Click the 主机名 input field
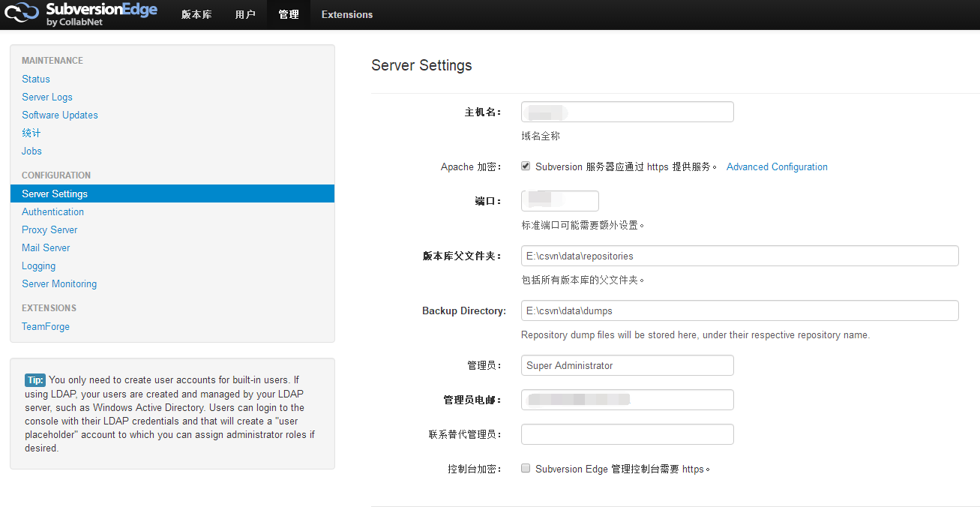The height and width of the screenshot is (507, 980). (x=628, y=112)
